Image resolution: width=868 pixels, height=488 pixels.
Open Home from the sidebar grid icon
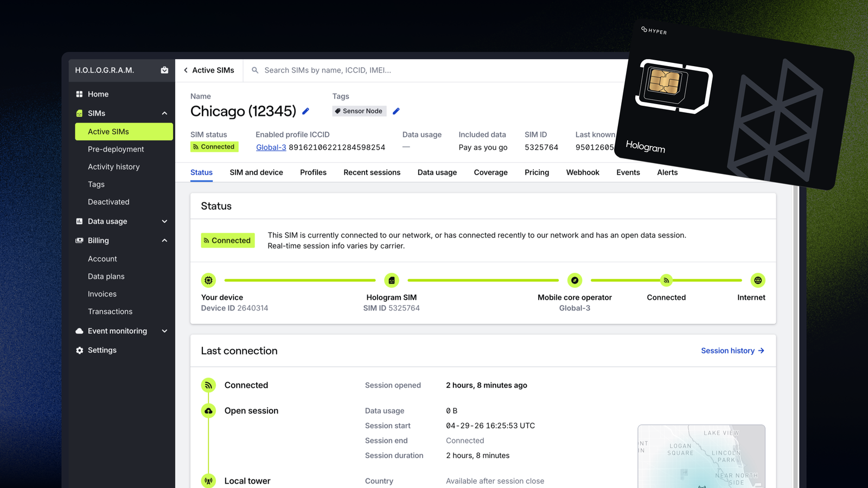[x=79, y=94]
